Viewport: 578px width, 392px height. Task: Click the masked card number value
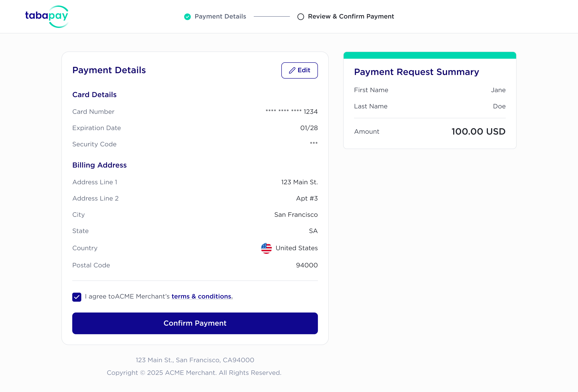(291, 112)
